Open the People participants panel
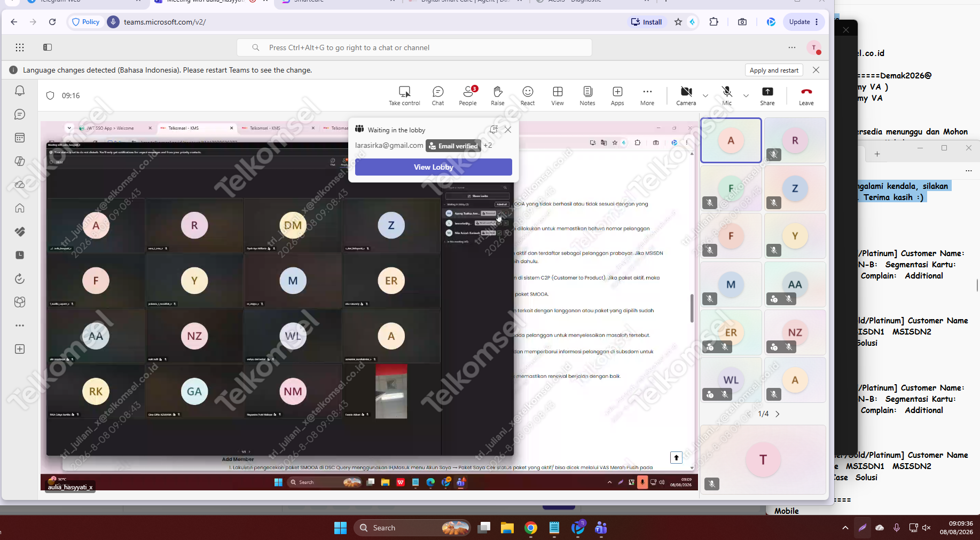This screenshot has height=540, width=980. (x=468, y=96)
